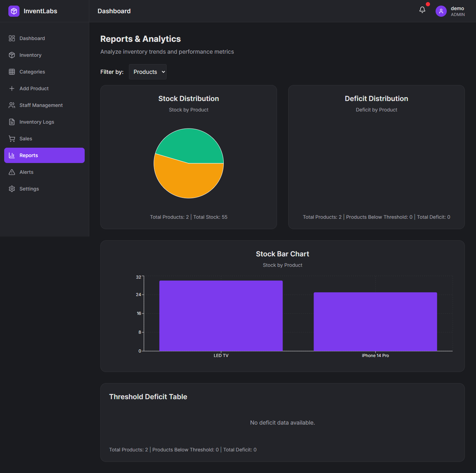
Task: Select the Reports menu item
Action: [x=44, y=155]
